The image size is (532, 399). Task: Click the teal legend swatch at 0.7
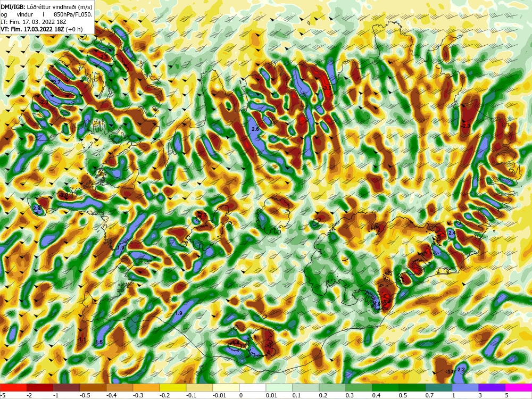pos(439,387)
